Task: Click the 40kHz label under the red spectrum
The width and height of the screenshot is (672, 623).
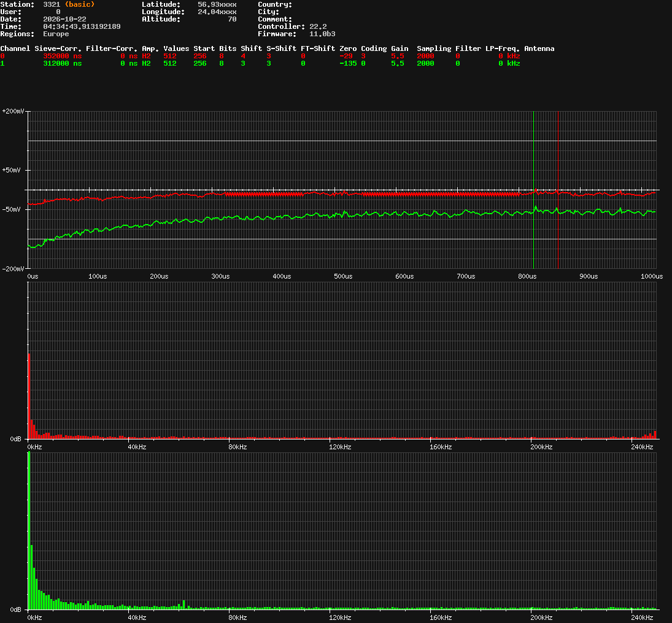Action: 137,447
